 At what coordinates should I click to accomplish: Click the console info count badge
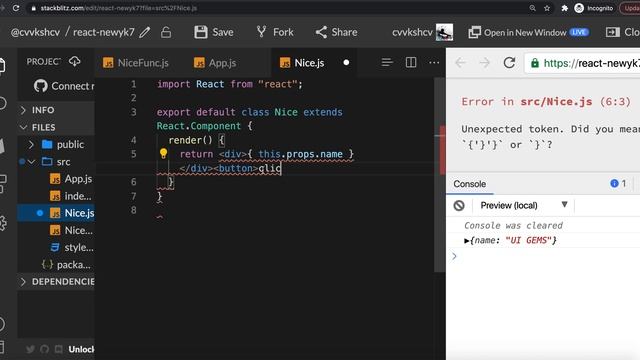tap(618, 184)
